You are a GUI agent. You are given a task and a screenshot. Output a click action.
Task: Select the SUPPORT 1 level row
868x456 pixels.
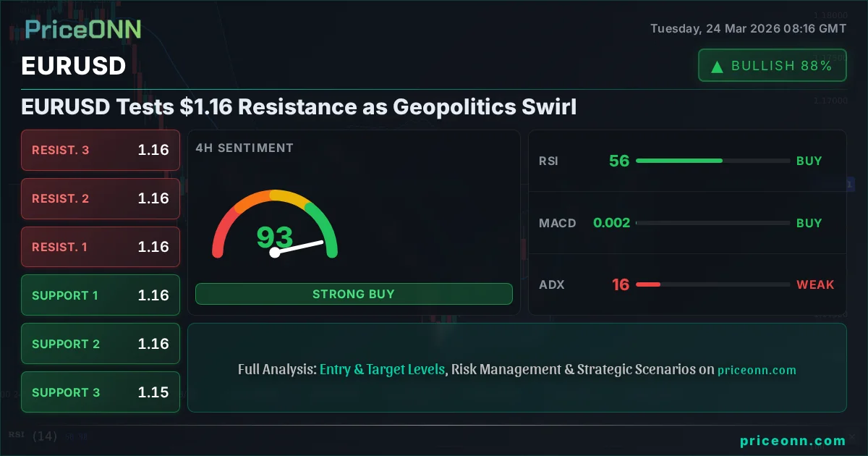point(101,295)
